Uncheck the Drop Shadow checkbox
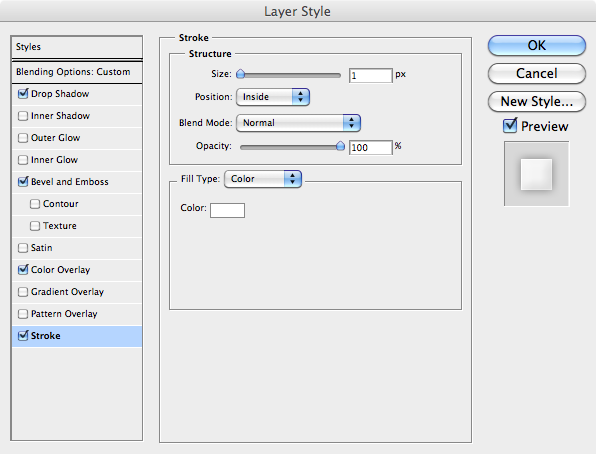The height and width of the screenshot is (454, 596). coord(23,94)
